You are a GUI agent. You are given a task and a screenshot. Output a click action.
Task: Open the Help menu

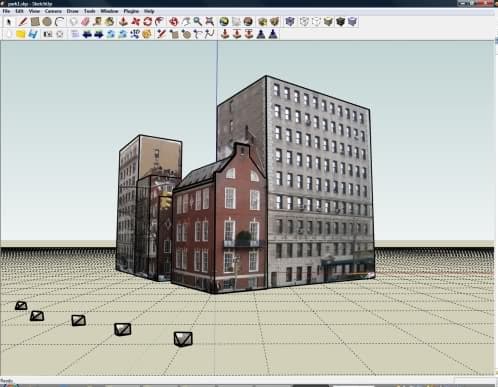tap(149, 11)
